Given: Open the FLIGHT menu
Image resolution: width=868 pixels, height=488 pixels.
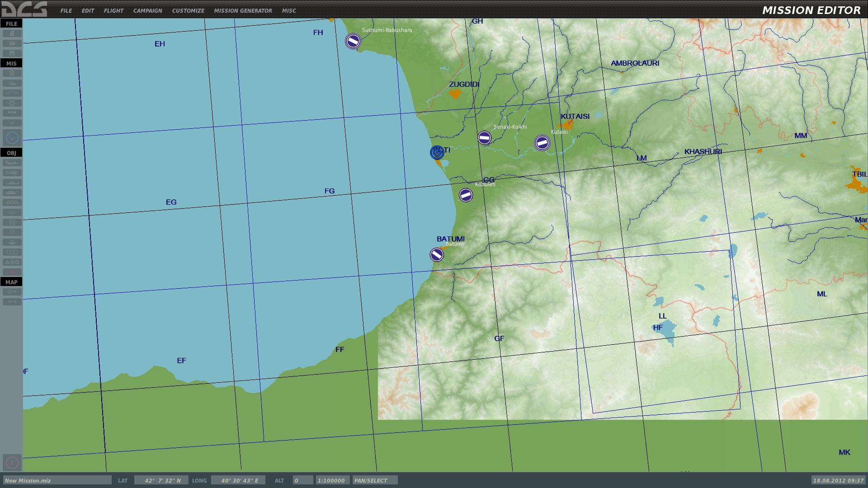Looking at the screenshot, I should point(113,10).
